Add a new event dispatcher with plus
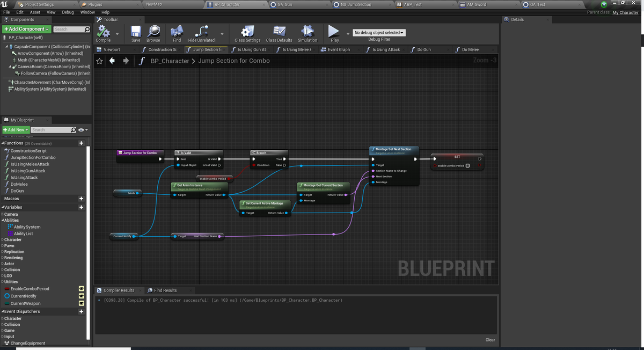Viewport: 644px width, 350px height. pyautogui.click(x=81, y=311)
